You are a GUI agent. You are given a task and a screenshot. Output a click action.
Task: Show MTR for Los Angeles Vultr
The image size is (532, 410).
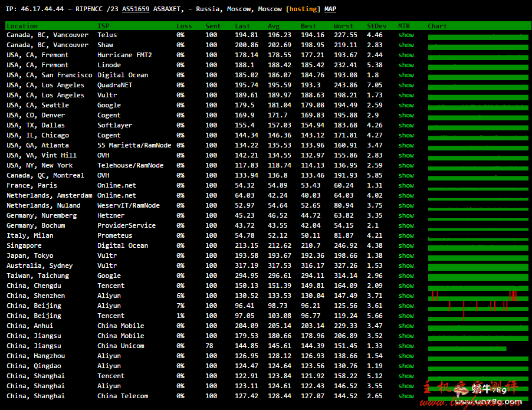[x=406, y=95]
